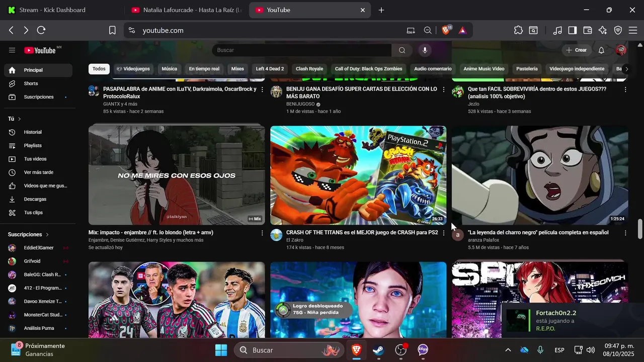The width and height of the screenshot is (644, 362).
Task: Select the Música filter chip
Action: click(169, 69)
